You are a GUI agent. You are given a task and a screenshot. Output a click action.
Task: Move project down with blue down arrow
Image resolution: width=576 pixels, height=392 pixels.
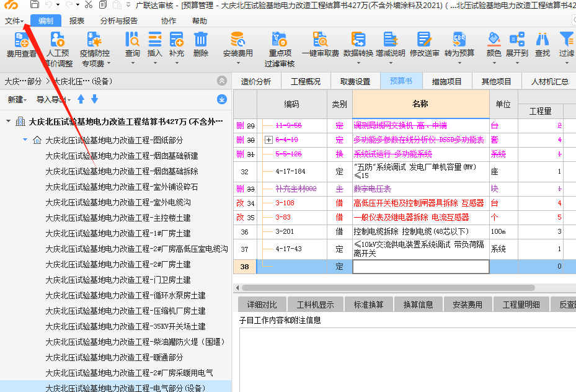point(94,99)
